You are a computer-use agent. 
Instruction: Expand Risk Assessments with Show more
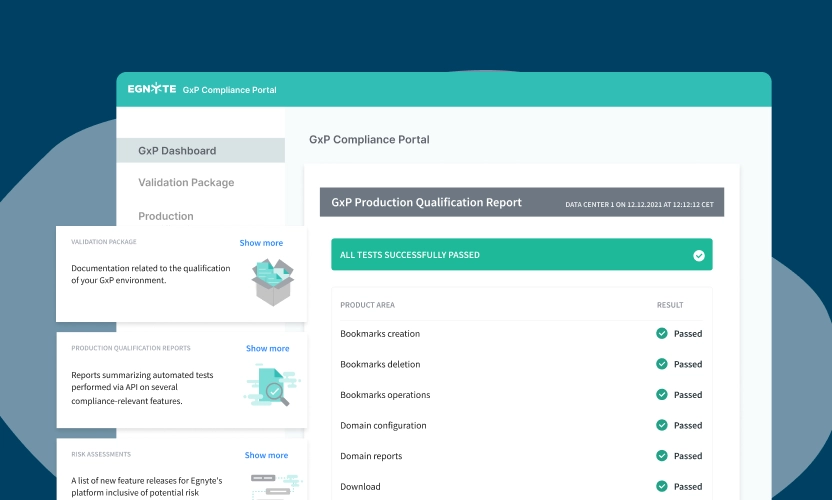(x=266, y=455)
